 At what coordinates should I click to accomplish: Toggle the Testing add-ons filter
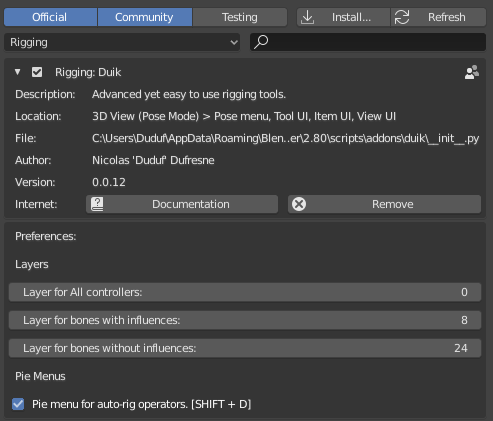click(x=240, y=17)
